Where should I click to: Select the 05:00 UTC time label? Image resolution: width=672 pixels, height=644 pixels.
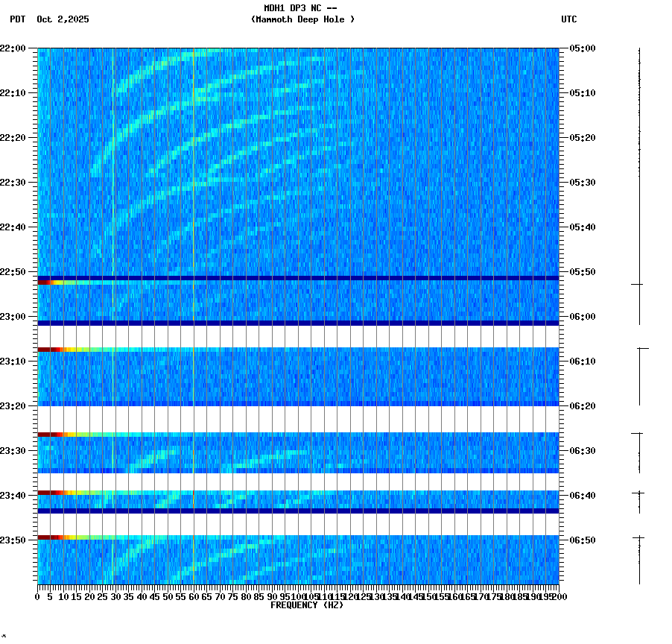coord(581,46)
